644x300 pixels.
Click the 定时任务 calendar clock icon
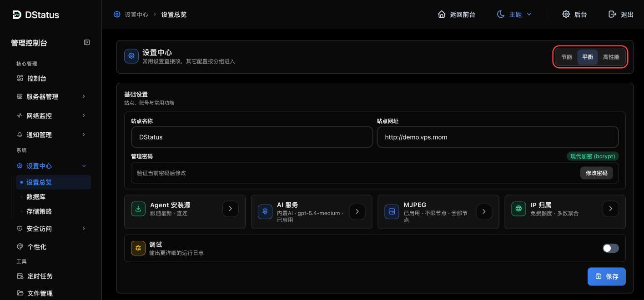tap(20, 276)
